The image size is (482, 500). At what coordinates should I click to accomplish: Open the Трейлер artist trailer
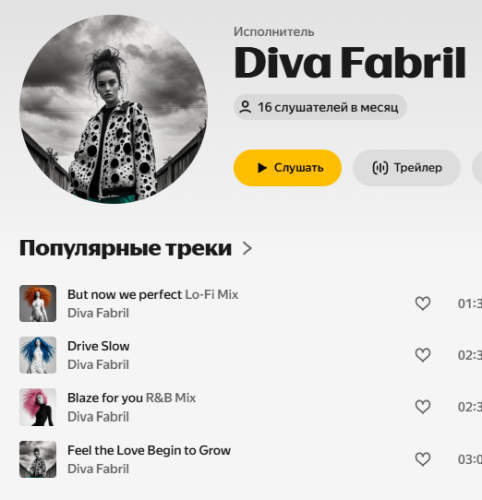click(407, 168)
